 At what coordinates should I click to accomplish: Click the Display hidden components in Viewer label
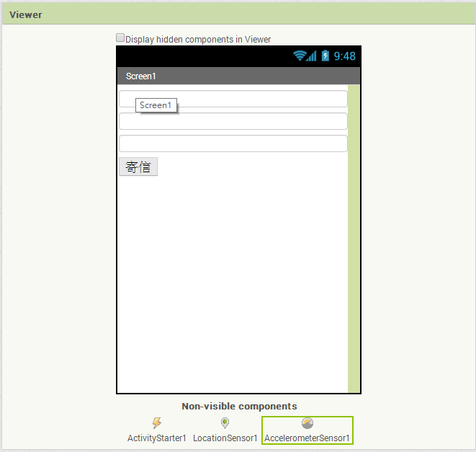198,39
